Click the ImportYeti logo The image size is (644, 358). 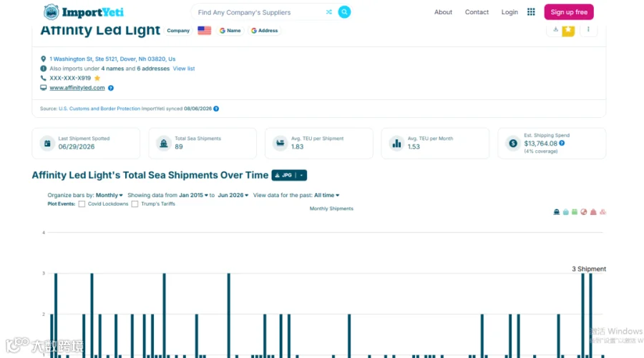pyautogui.click(x=84, y=12)
